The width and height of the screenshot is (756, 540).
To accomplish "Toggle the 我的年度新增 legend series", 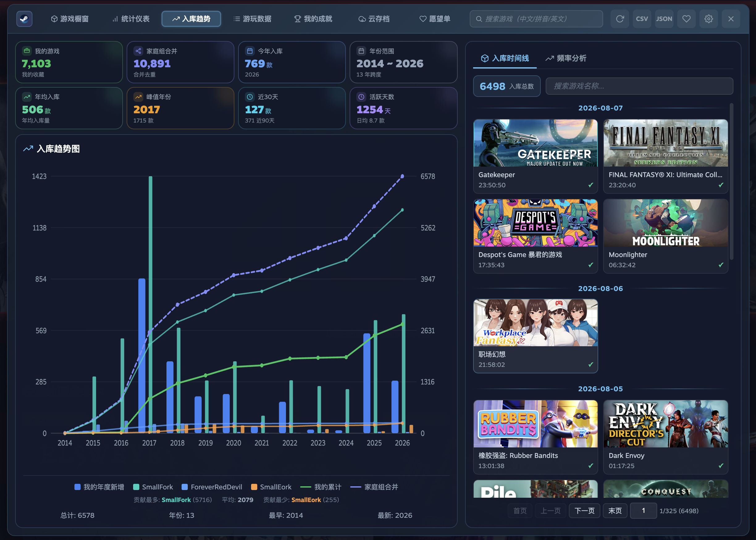I will coord(99,487).
